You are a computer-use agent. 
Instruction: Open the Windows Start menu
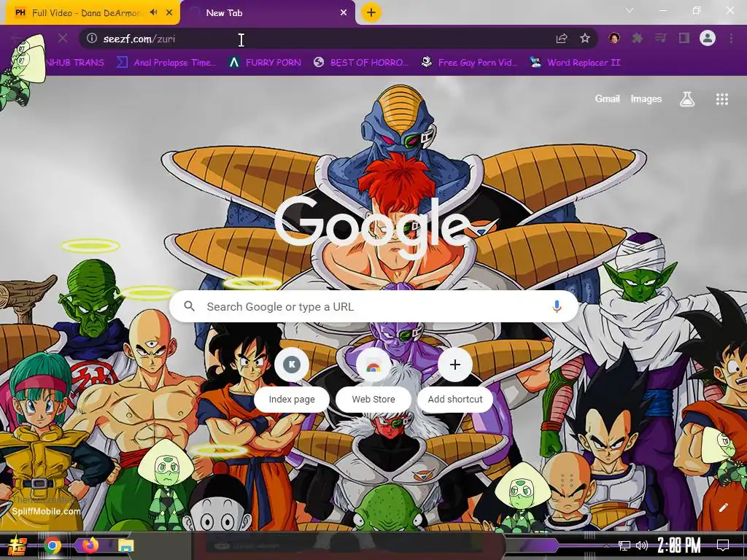[x=18, y=545]
